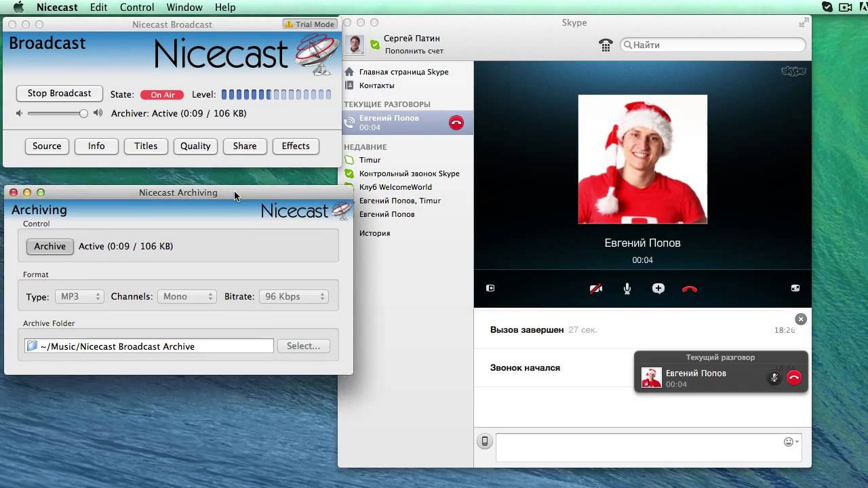Click the archive folder path field
868x488 pixels.
click(x=149, y=346)
